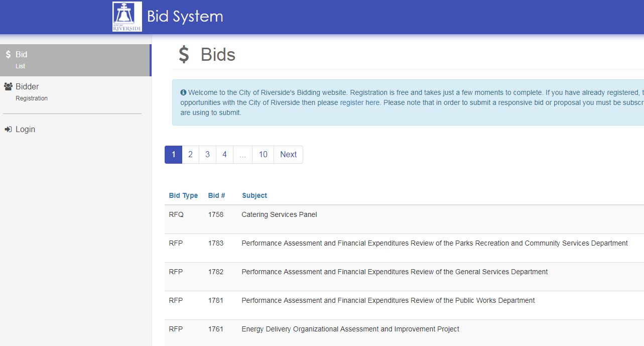Click bid number 1783
The height and width of the screenshot is (346, 644).
click(x=216, y=243)
